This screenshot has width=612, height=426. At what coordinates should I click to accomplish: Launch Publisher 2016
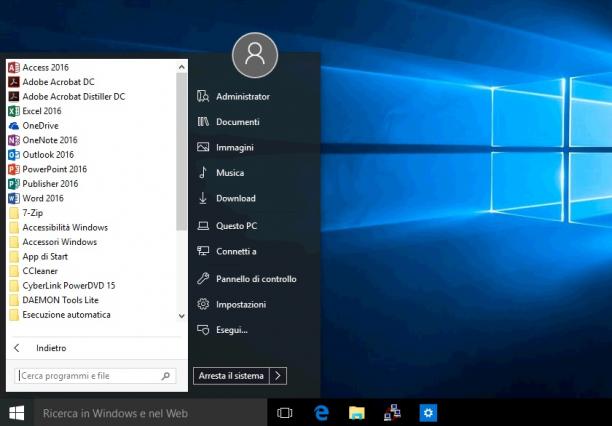[x=43, y=184]
